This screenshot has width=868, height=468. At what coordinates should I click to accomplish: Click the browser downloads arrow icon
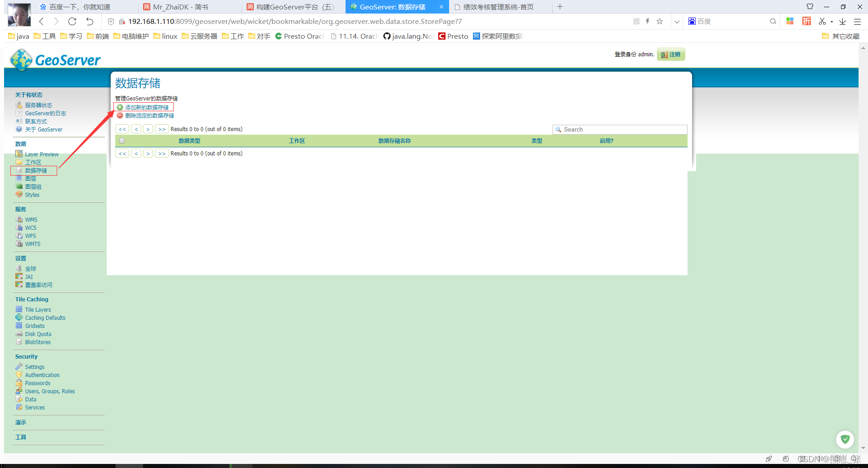click(x=843, y=21)
